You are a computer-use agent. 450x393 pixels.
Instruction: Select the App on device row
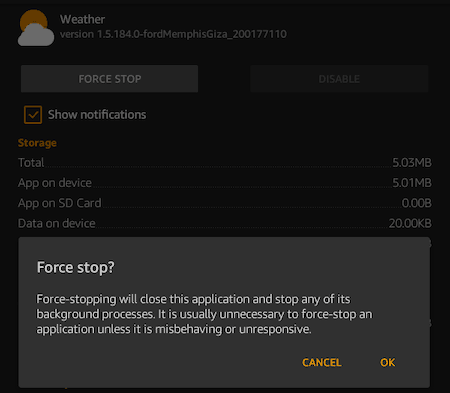tap(225, 183)
